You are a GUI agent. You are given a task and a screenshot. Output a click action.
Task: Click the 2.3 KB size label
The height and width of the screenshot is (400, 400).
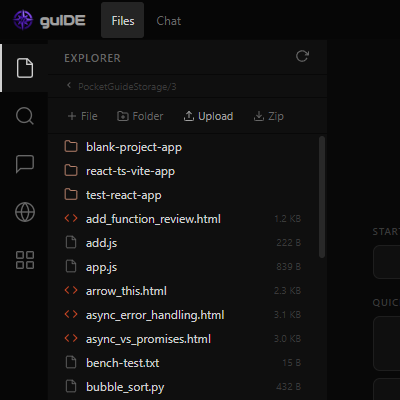[x=288, y=291]
